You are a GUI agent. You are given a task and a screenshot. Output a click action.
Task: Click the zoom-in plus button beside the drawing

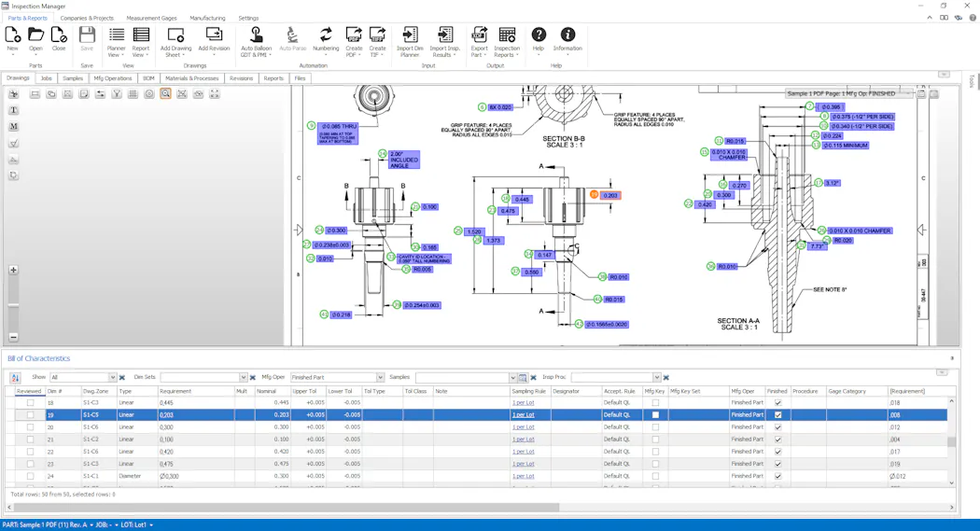click(13, 270)
